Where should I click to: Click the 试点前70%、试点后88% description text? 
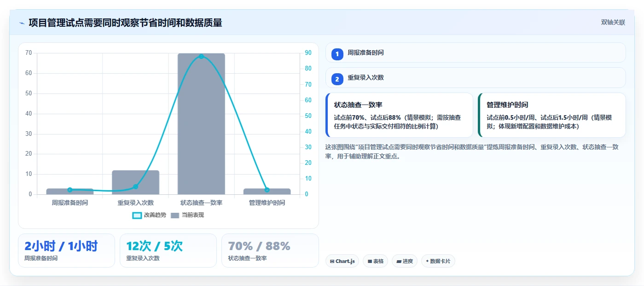(x=398, y=122)
